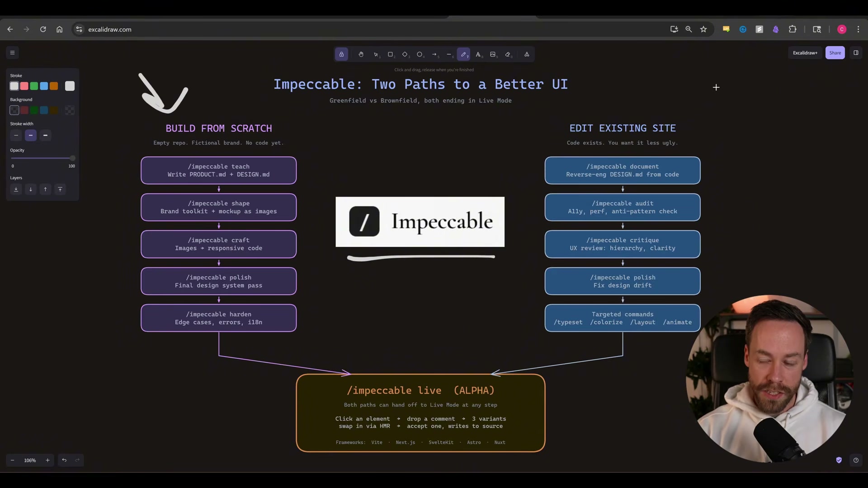This screenshot has height=488, width=868.
Task: Zoom in the canvas
Action: [x=47, y=460]
